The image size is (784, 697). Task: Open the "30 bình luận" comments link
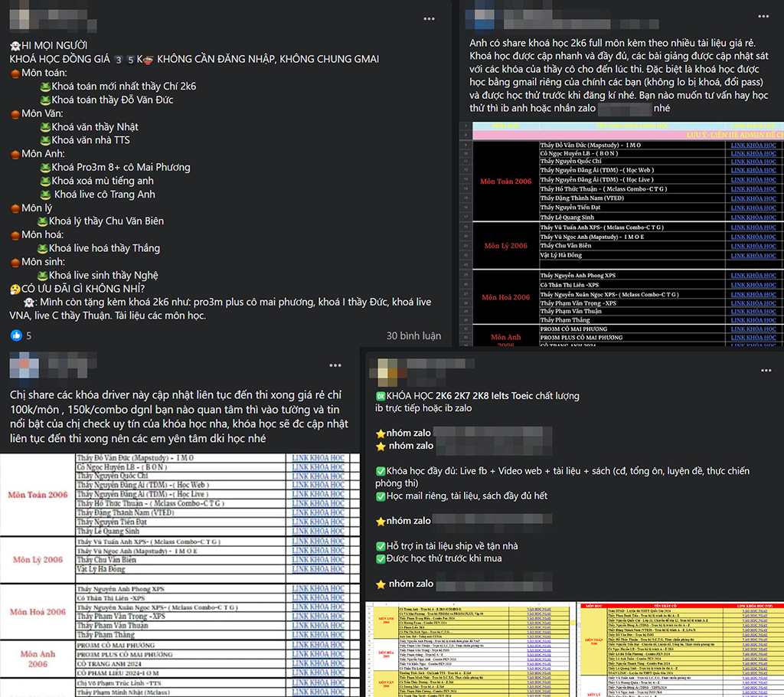click(413, 335)
